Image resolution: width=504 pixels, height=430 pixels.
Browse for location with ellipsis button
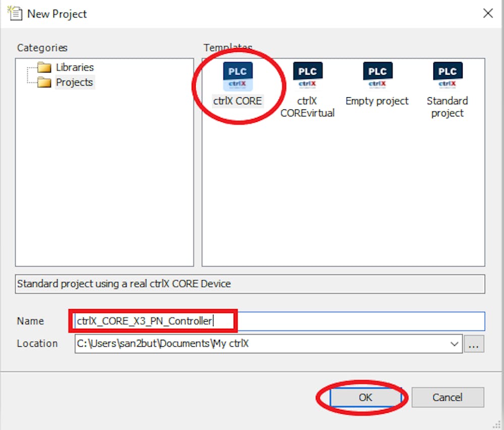pos(474,344)
